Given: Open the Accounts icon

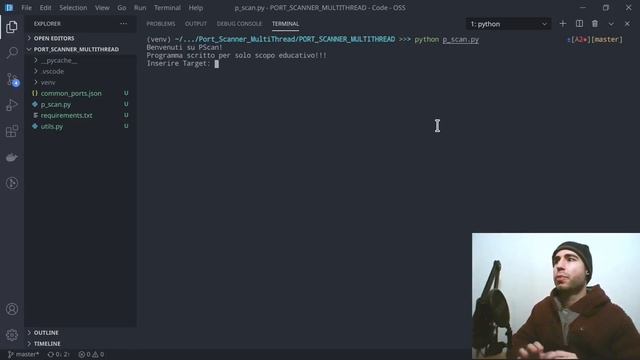Looking at the screenshot, I should 12,309.
